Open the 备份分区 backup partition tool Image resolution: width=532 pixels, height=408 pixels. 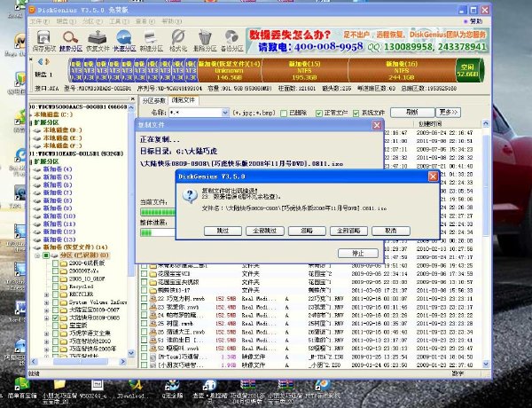231,41
